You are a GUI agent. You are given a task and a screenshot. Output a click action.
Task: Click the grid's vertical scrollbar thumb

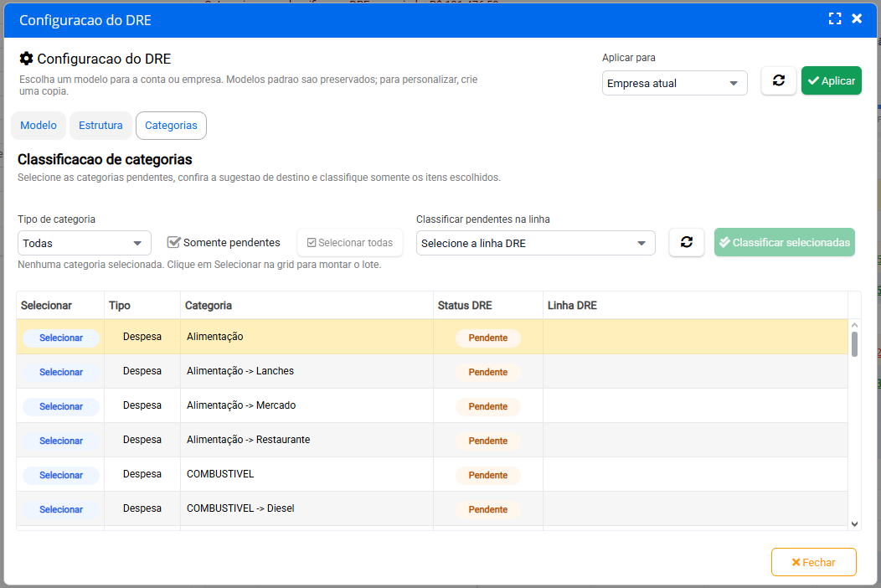[x=854, y=344]
